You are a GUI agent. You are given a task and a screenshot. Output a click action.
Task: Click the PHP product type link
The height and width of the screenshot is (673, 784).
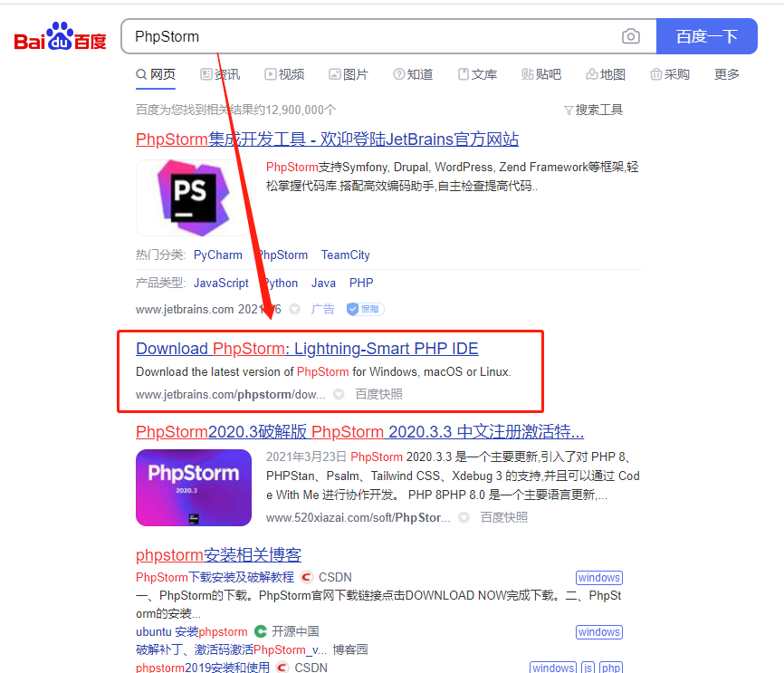pos(361,284)
